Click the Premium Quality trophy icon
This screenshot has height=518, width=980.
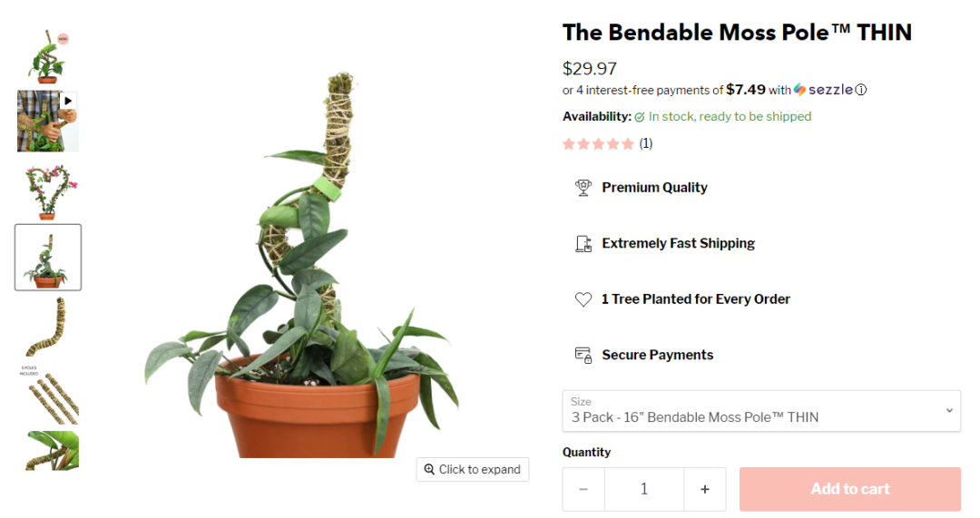tap(583, 188)
